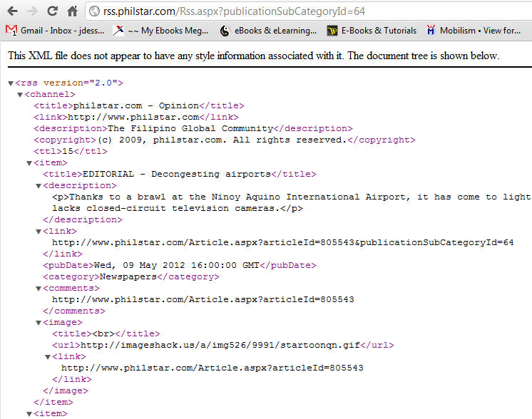Viewport: 532px width, 419px height.
Task: Open the Mobilism View for... bookmark
Action: click(474, 31)
